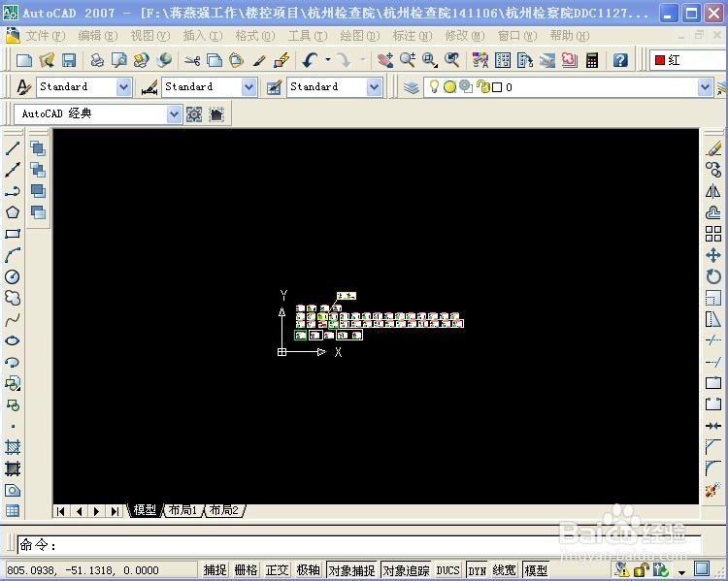Switch to the 布局2 layout tab
728x581 pixels.
(224, 510)
